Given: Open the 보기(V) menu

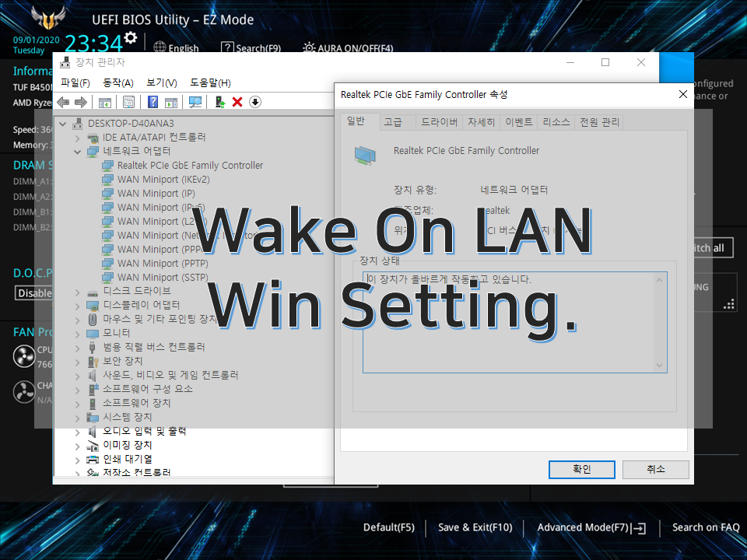Looking at the screenshot, I should click(162, 83).
